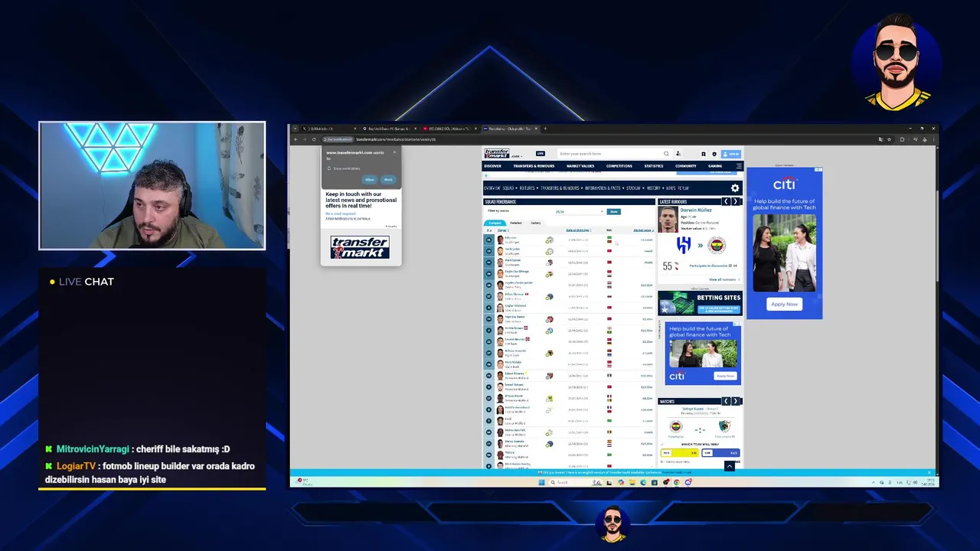Viewport: 980px width, 551px height.
Task: Click the Al-Hilal crest in Latest Rumours
Action: click(x=684, y=245)
